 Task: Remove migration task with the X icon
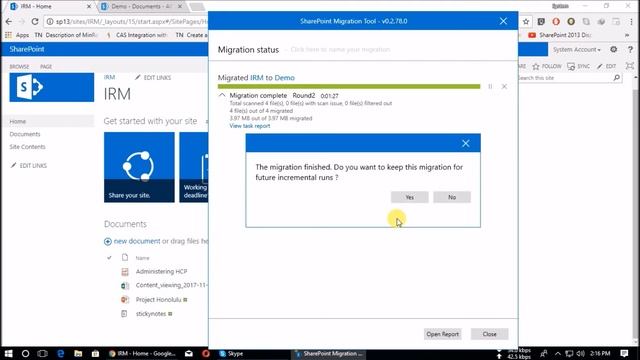[504, 87]
